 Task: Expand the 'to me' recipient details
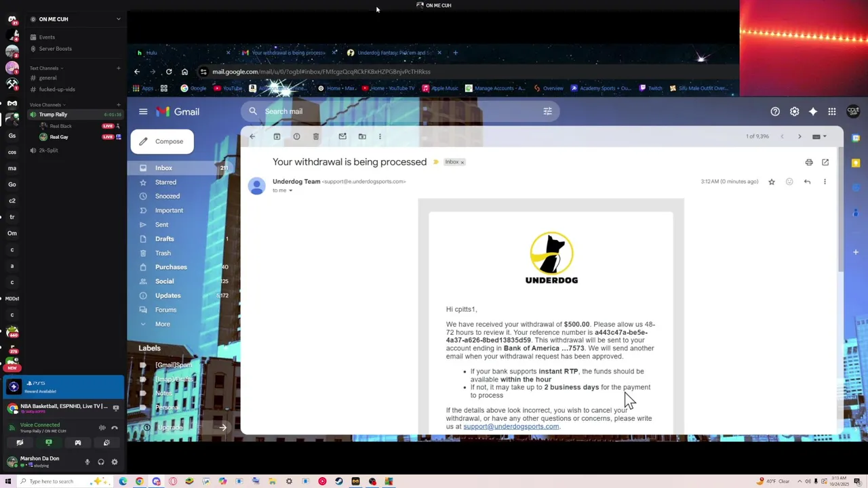(290, 190)
